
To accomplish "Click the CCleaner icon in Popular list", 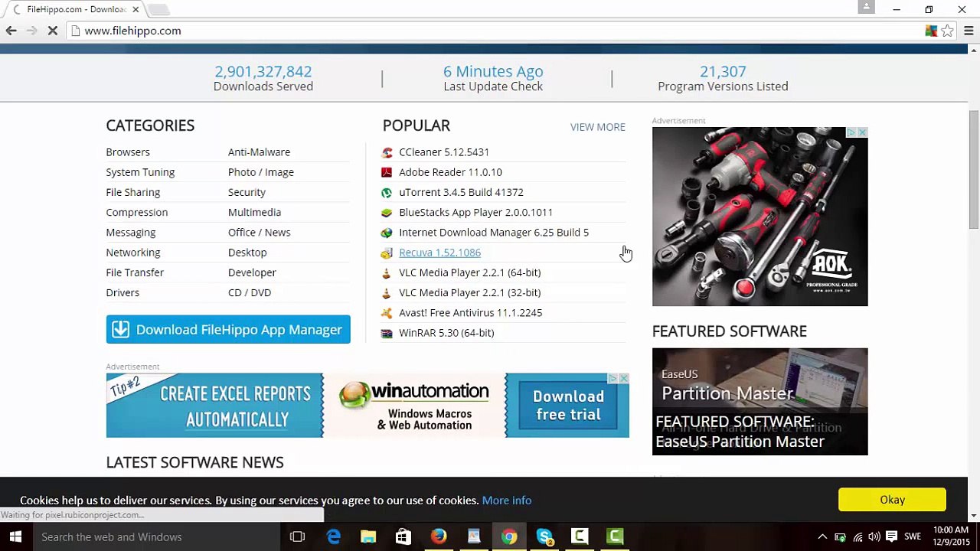I will 387,152.
